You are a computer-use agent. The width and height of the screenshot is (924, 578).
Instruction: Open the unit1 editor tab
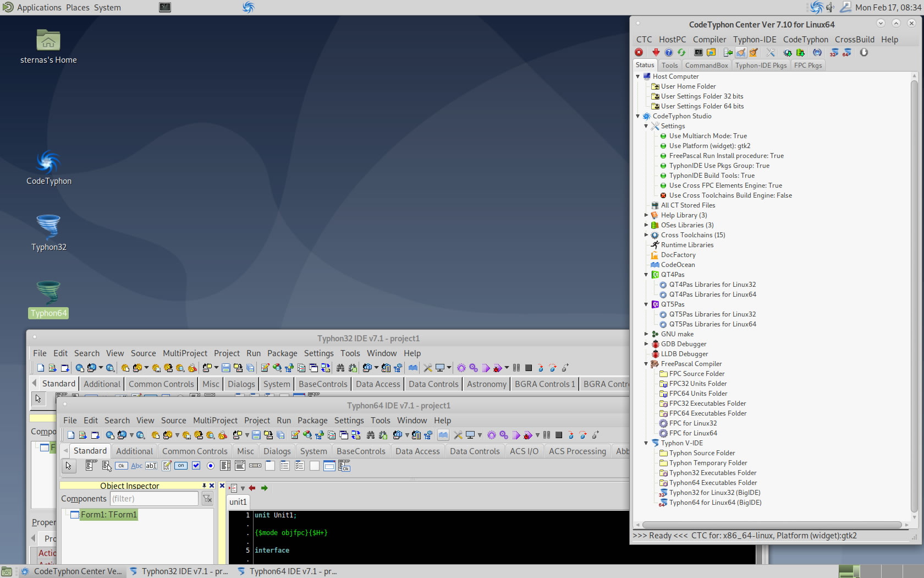click(238, 502)
